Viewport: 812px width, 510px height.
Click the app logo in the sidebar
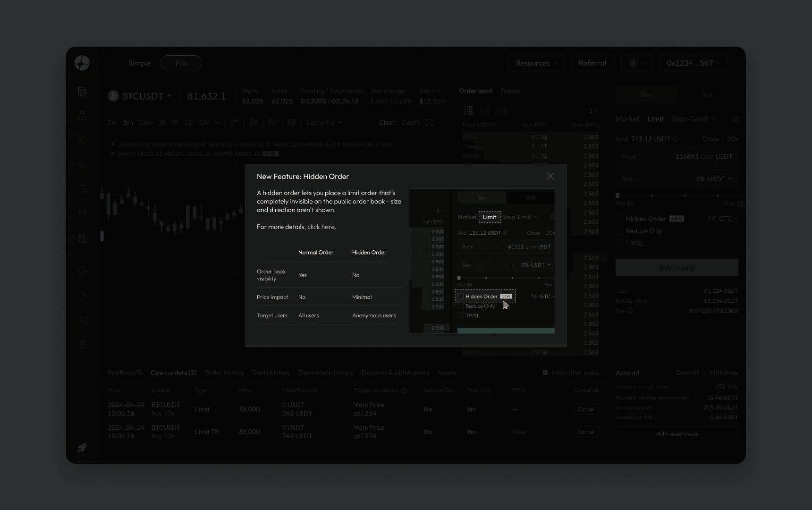click(x=82, y=63)
